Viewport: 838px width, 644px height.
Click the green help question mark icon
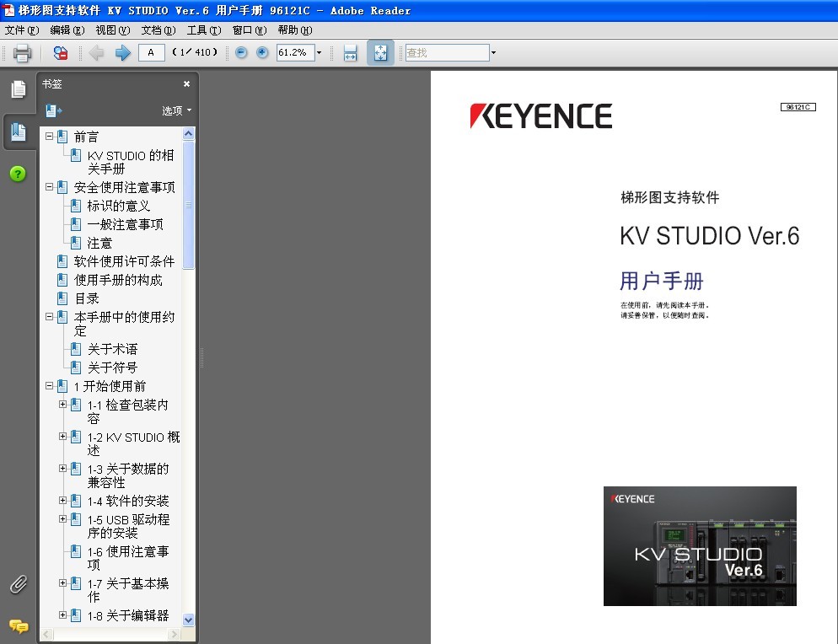(18, 174)
